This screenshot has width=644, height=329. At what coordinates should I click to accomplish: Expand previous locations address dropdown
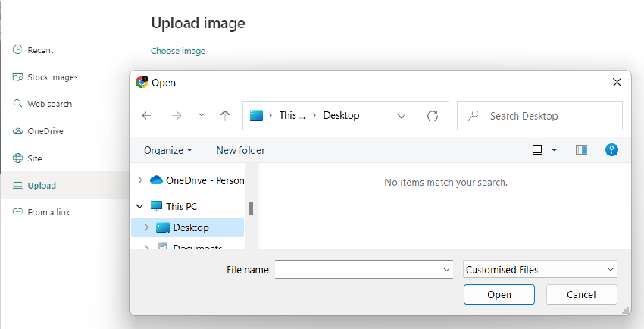pyautogui.click(x=402, y=116)
